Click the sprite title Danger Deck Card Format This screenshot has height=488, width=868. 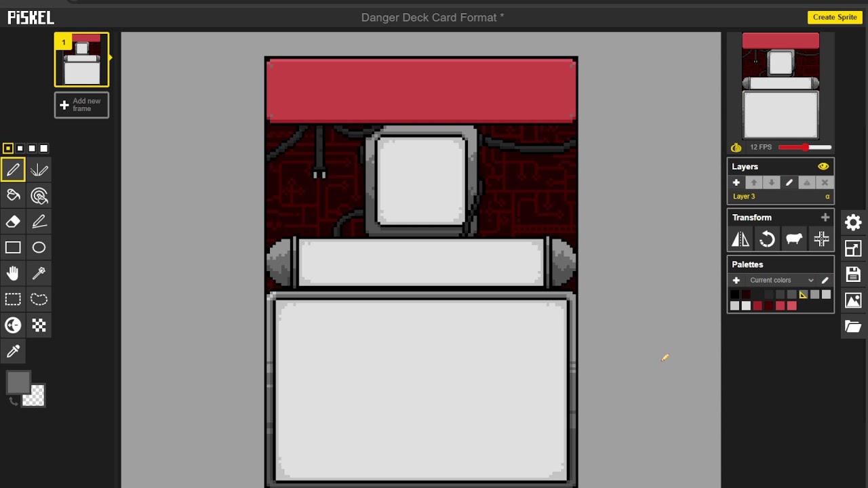coord(433,18)
